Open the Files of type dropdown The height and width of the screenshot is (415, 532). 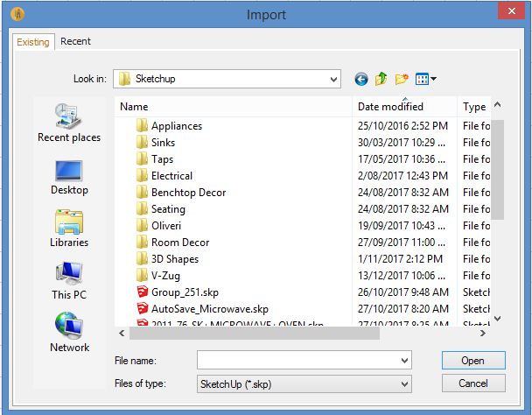click(x=403, y=383)
